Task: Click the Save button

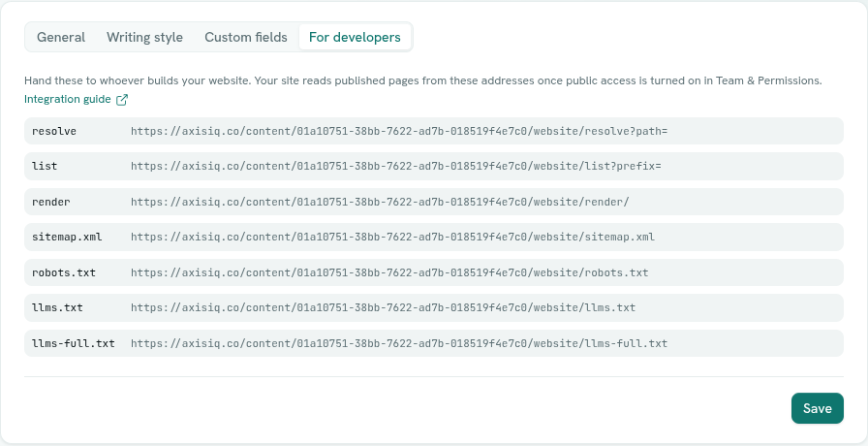Action: (817, 408)
